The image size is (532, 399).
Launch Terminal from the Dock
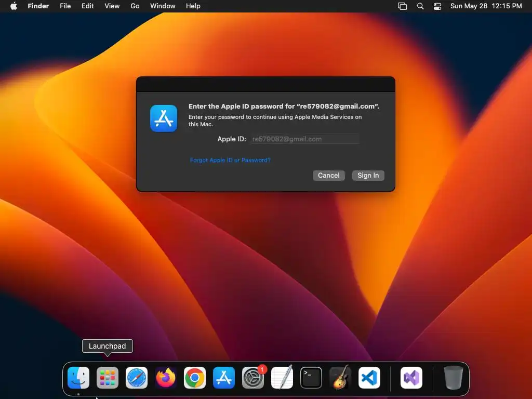coord(311,378)
